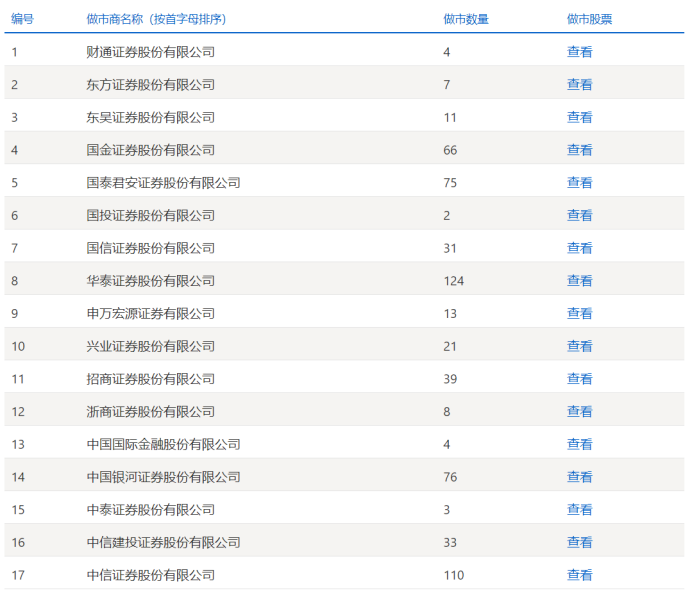
Task: Click the quantity 11 for 东吴证券
Action: click(450, 118)
